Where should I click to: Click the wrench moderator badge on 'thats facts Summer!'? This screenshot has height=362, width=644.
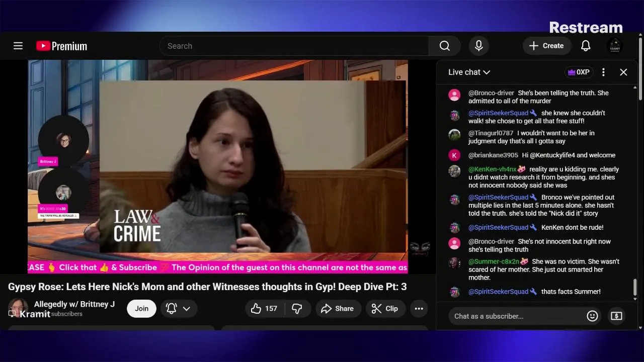(533, 292)
